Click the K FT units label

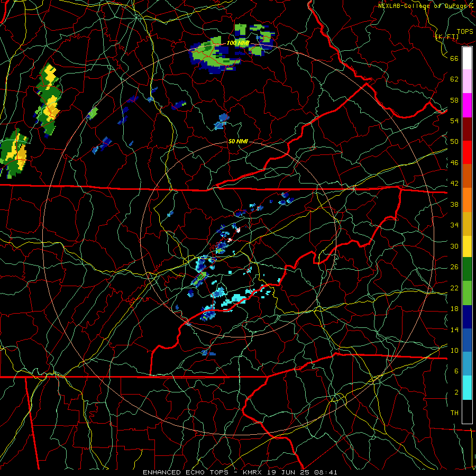[447, 36]
